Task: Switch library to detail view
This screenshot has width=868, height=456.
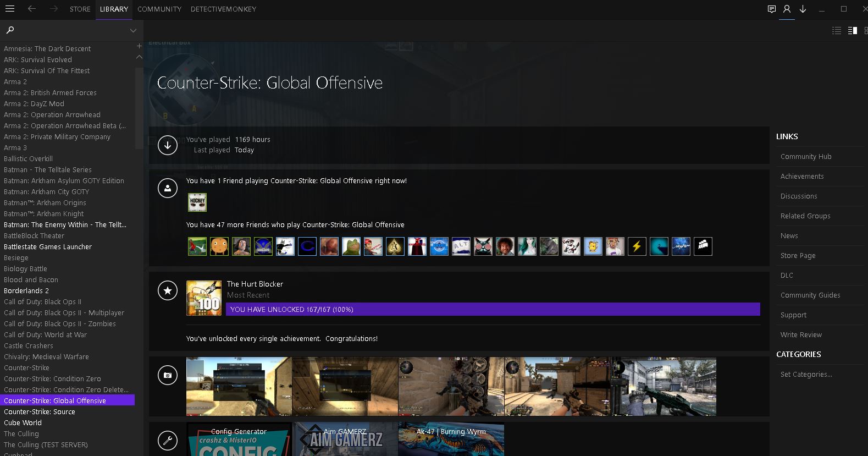Action: click(853, 31)
